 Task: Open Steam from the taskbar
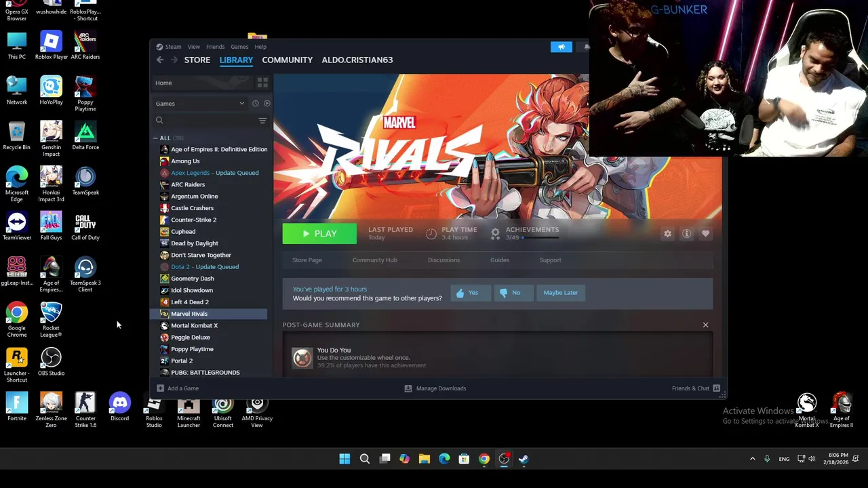click(x=524, y=459)
